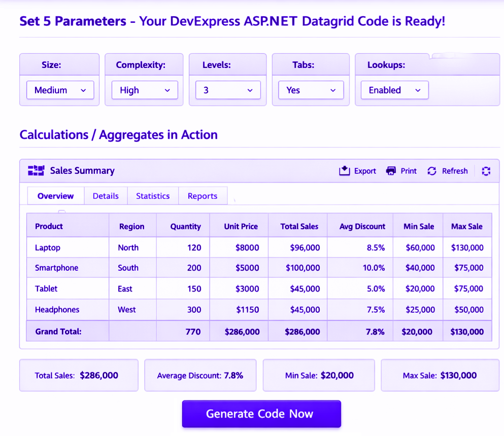Open the Reports tab

click(x=203, y=196)
